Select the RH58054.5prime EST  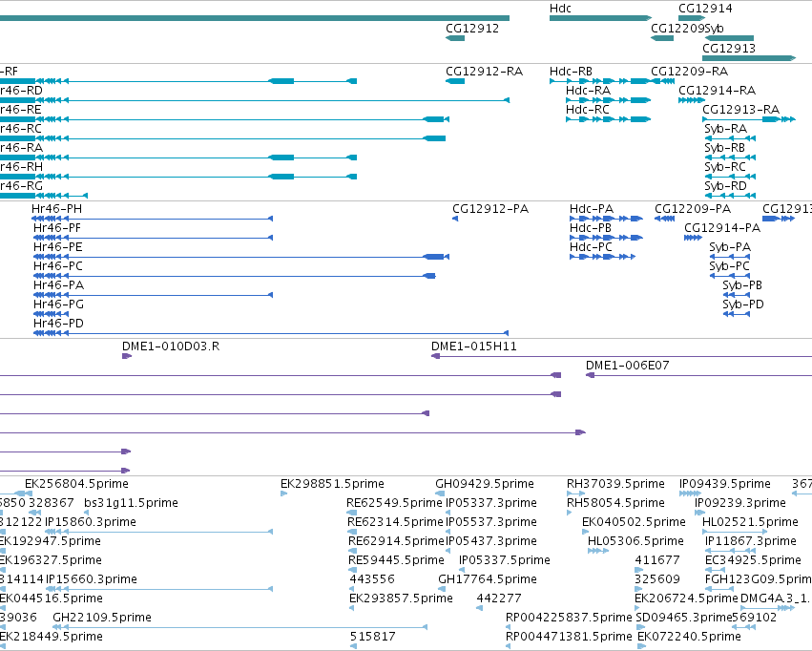click(x=569, y=513)
